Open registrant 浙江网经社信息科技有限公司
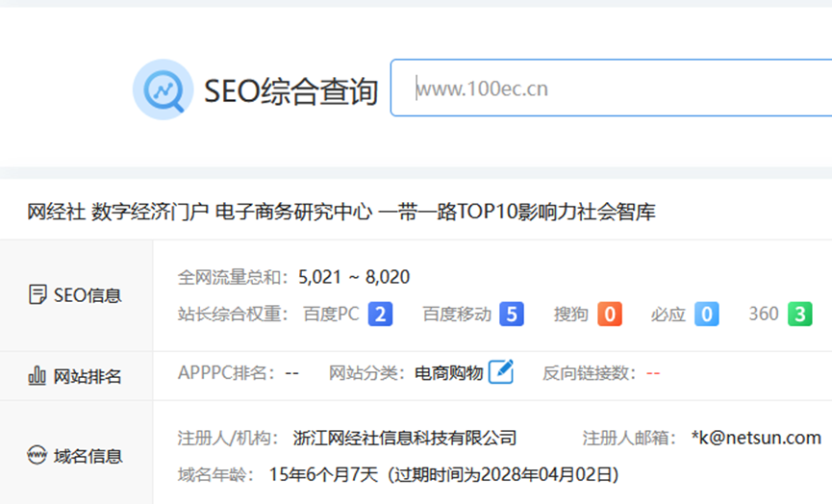This screenshot has width=832, height=504. [x=404, y=439]
